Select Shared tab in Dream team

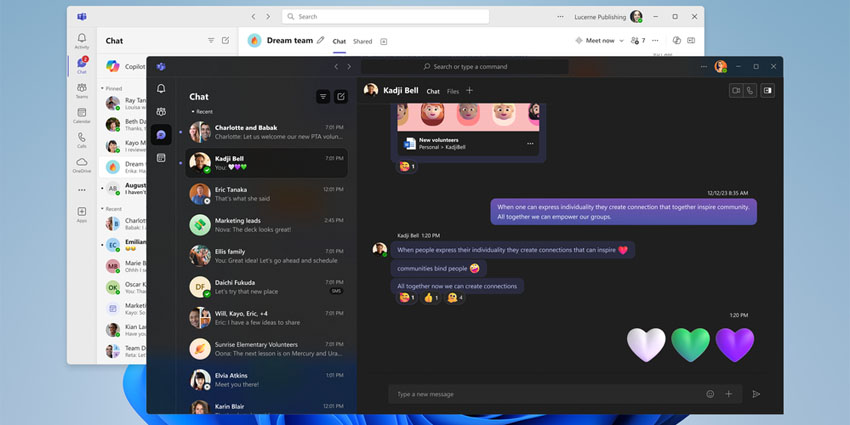(x=363, y=41)
